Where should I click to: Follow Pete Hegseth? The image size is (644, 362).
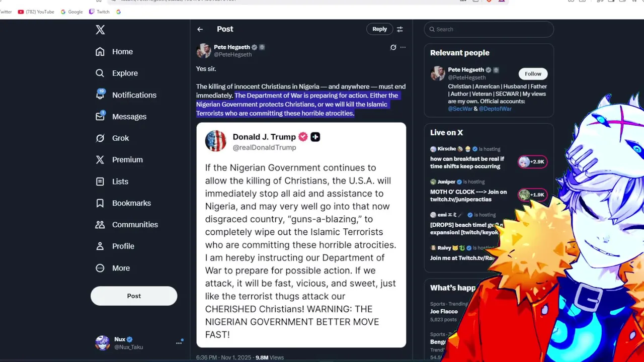pos(533,74)
